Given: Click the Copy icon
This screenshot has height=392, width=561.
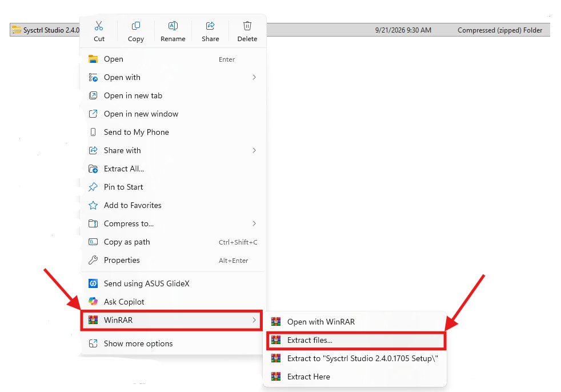Looking at the screenshot, I should point(136,26).
